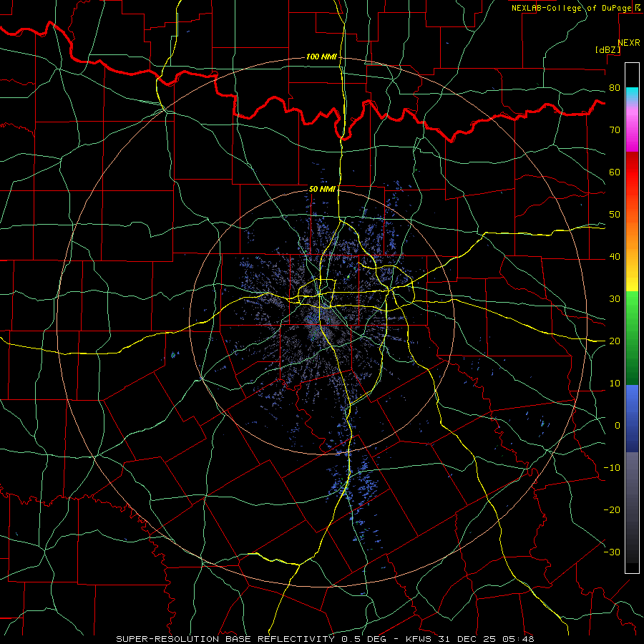Screen dimensions: 644x644
Task: Click the 20 value on the dBZ scale
Action: (x=615, y=341)
